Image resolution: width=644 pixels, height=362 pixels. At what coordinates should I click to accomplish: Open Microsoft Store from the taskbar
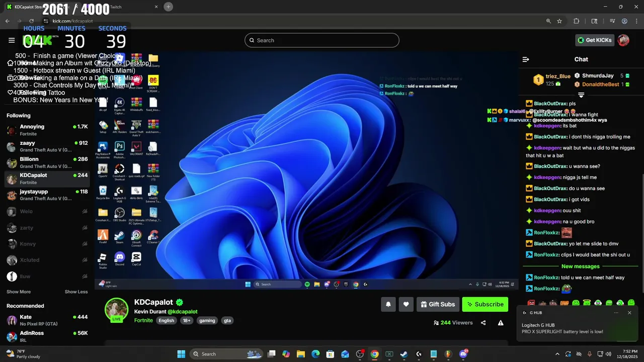coord(330,354)
